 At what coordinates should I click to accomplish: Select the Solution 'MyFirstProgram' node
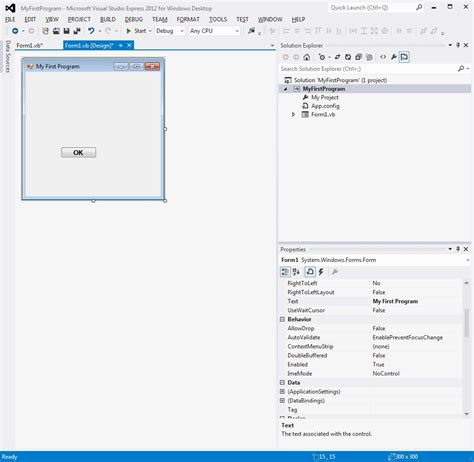click(x=340, y=80)
